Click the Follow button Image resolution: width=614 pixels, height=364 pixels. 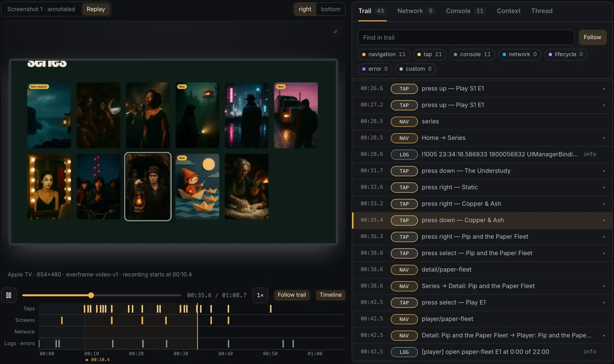tap(592, 37)
